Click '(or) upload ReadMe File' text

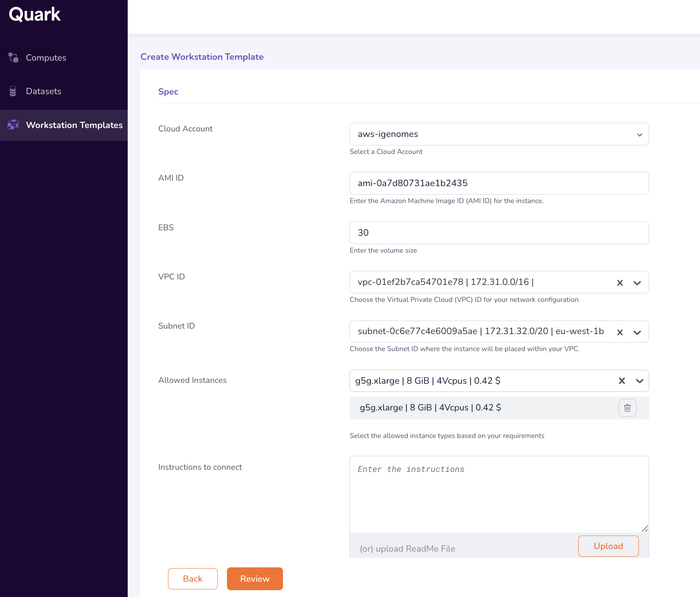[407, 549]
